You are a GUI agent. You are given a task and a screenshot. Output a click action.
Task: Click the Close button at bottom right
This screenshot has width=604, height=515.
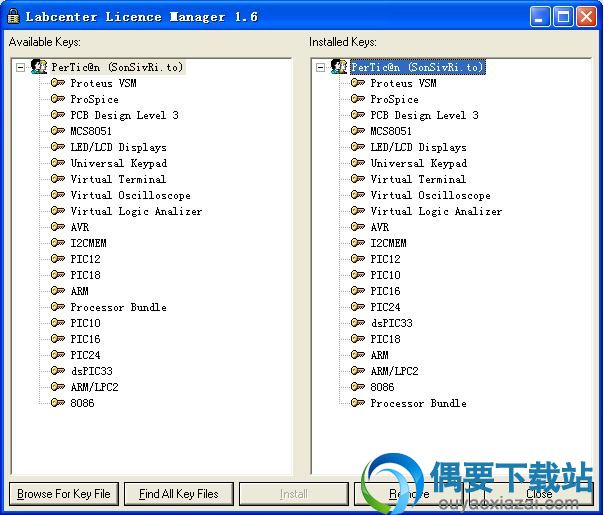[539, 494]
